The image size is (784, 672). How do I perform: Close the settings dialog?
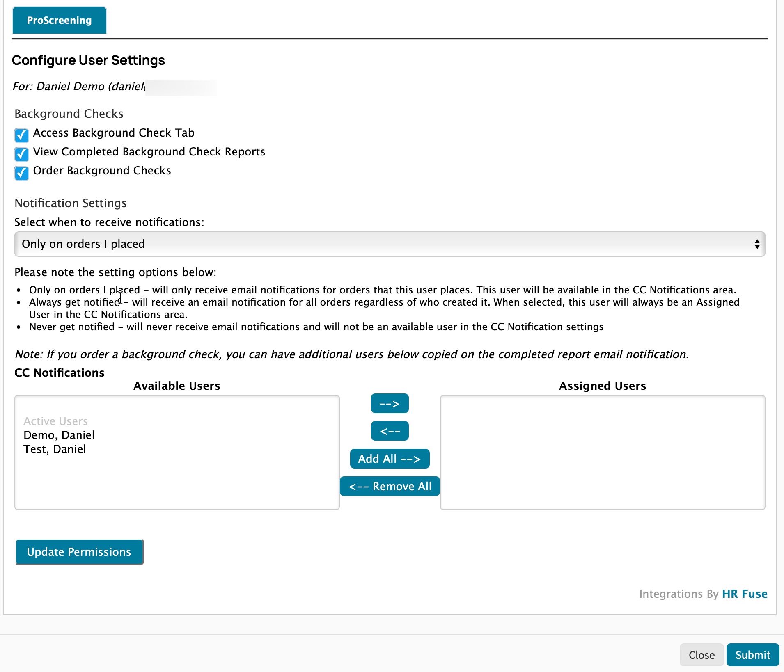(x=701, y=655)
